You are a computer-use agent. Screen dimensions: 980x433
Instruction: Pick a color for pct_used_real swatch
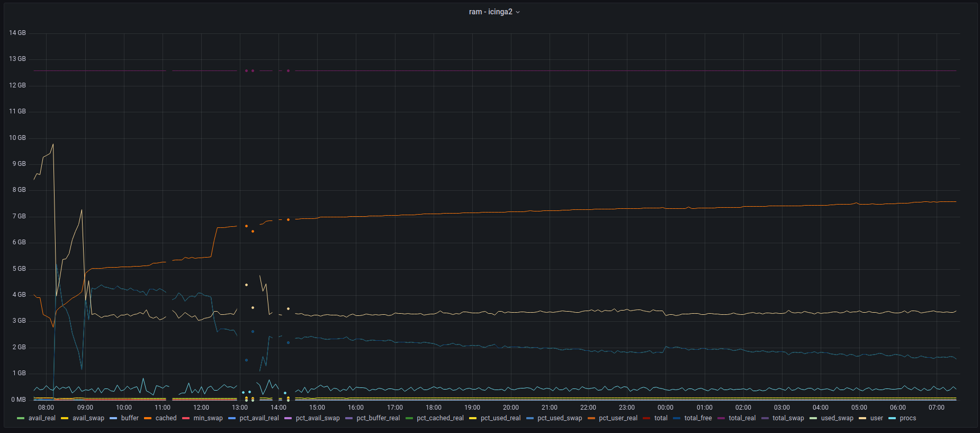[473, 418]
